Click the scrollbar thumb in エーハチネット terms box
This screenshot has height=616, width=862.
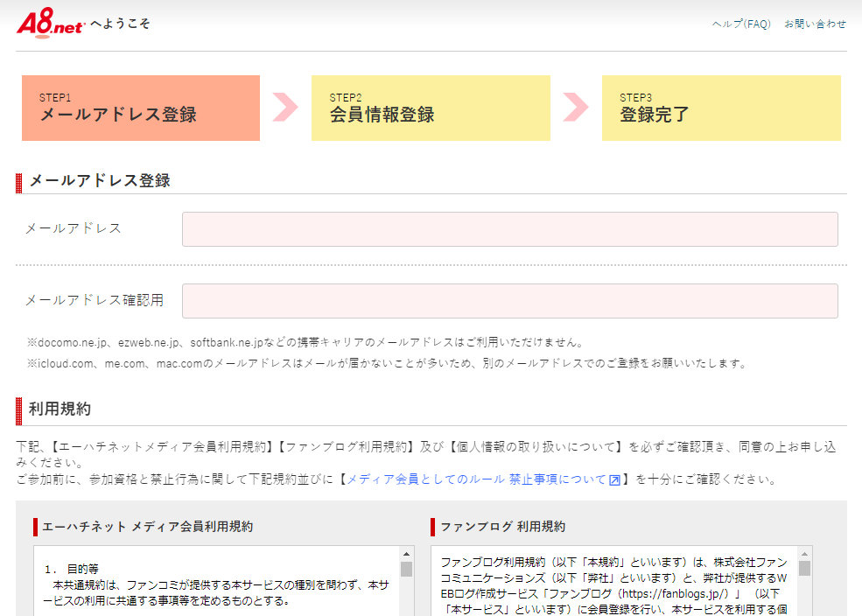click(406, 570)
